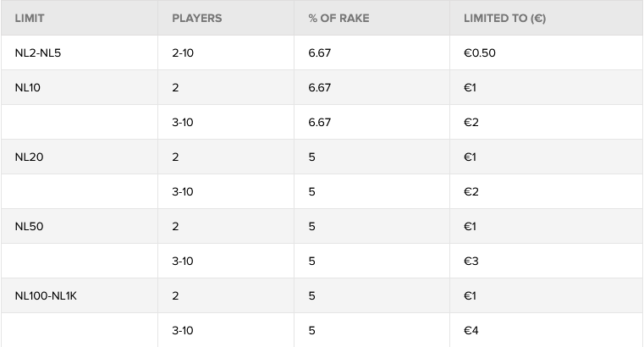This screenshot has width=644, height=347.
Task: Click the NL10 limit cell
Action: (x=29, y=87)
